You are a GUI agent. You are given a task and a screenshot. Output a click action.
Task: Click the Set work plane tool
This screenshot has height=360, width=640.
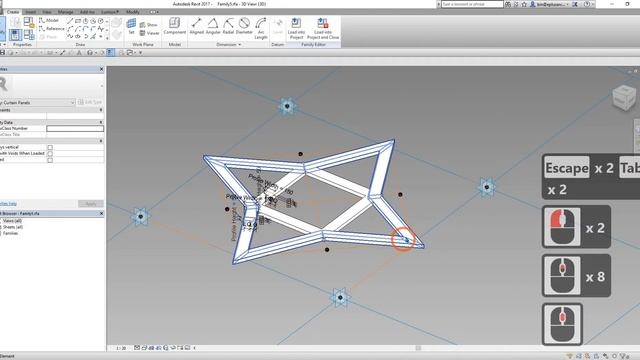131,26
